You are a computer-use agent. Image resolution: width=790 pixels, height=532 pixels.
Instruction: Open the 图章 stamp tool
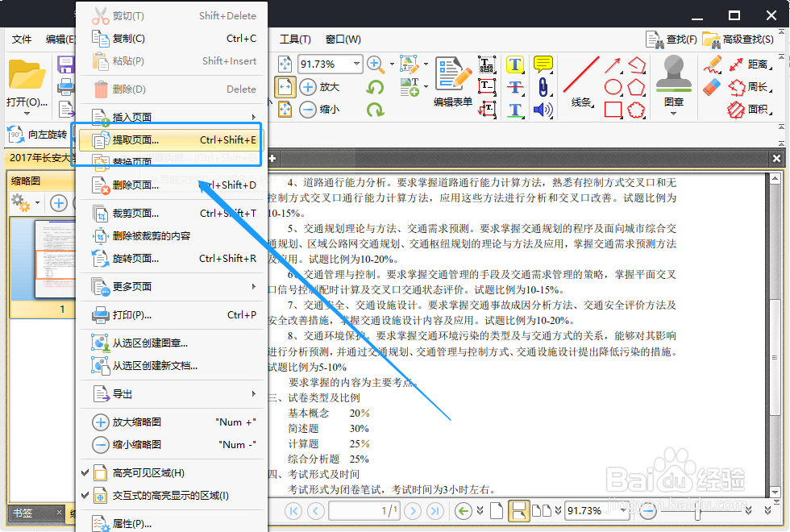coord(673,81)
